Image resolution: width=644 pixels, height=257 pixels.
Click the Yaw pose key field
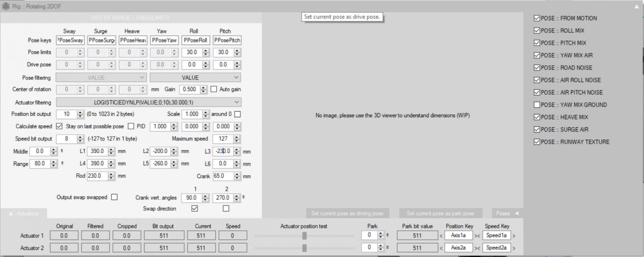164,40
